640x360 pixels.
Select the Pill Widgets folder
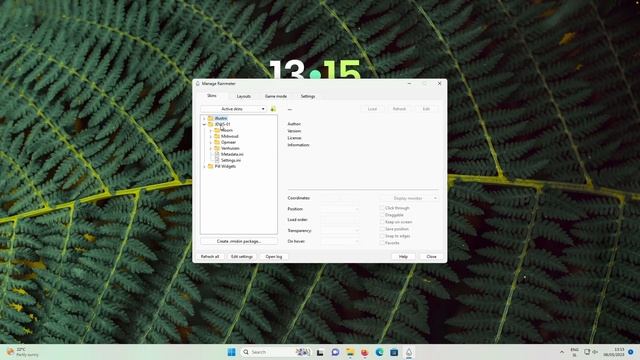(225, 167)
